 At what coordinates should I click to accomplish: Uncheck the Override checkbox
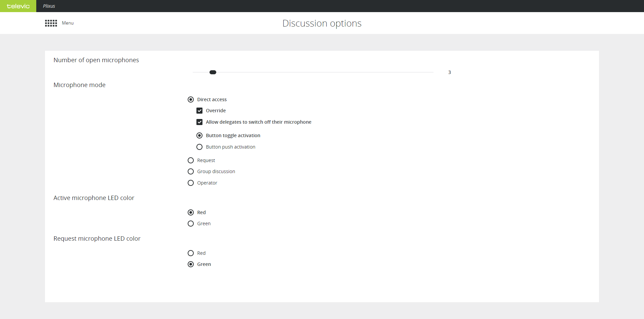tap(199, 111)
